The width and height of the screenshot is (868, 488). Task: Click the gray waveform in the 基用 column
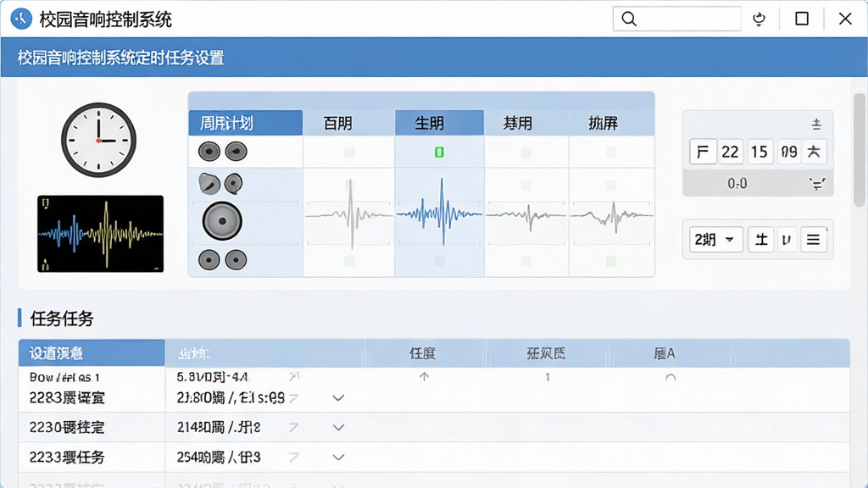pyautogui.click(x=526, y=216)
